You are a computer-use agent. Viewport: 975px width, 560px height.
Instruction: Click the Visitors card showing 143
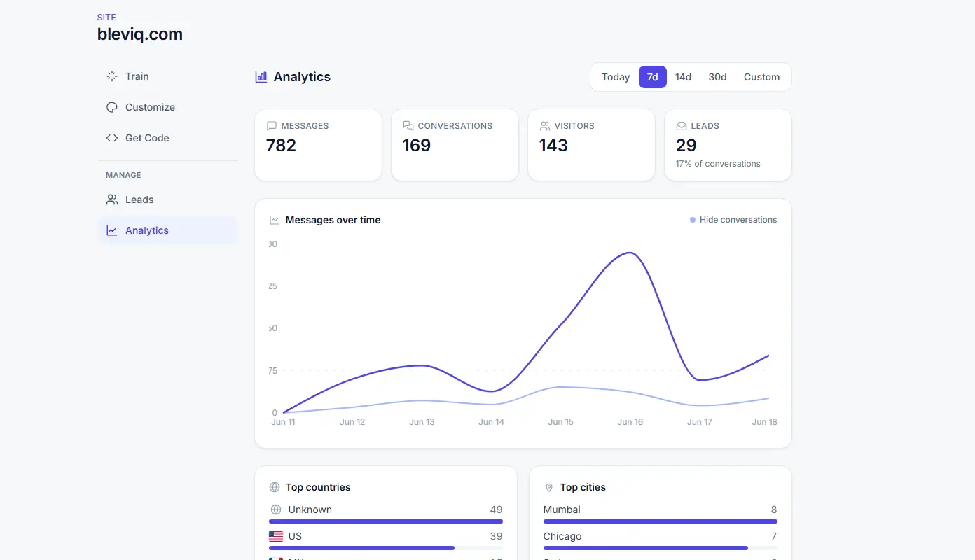coord(591,145)
